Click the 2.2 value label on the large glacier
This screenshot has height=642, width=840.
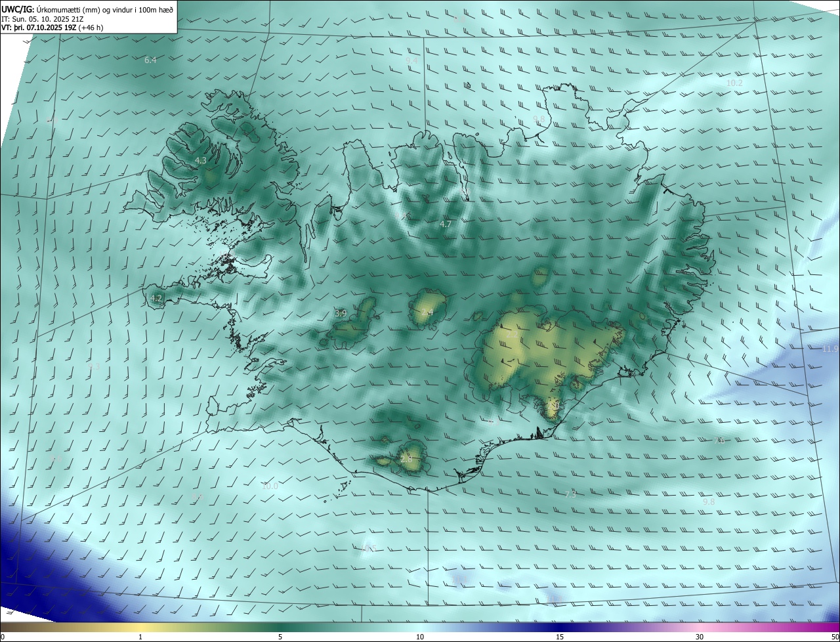click(x=511, y=335)
